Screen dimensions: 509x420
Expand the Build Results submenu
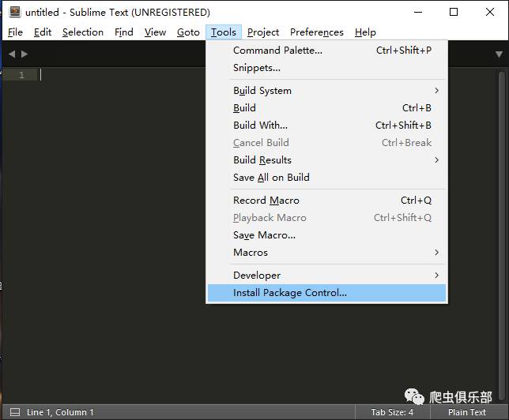coord(326,160)
